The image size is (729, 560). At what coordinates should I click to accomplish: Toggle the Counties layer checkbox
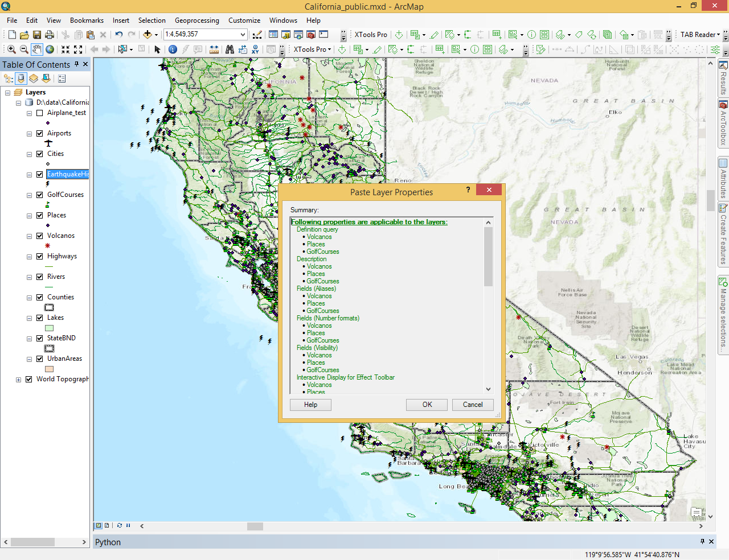pos(39,297)
